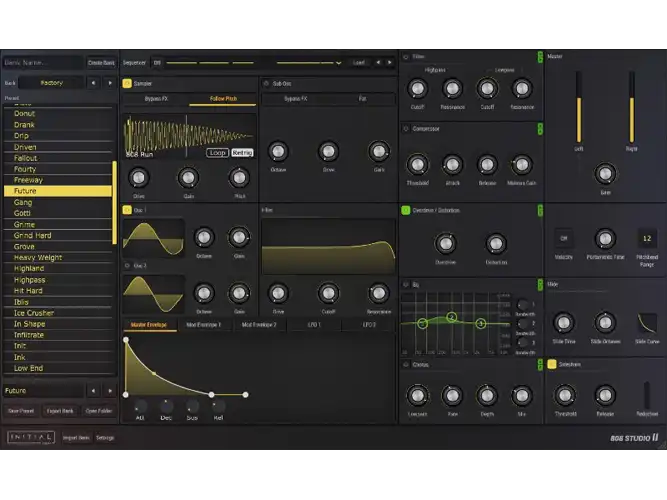This screenshot has width=667, height=500.
Task: Click the Compressor Attack knob
Action: point(452,165)
